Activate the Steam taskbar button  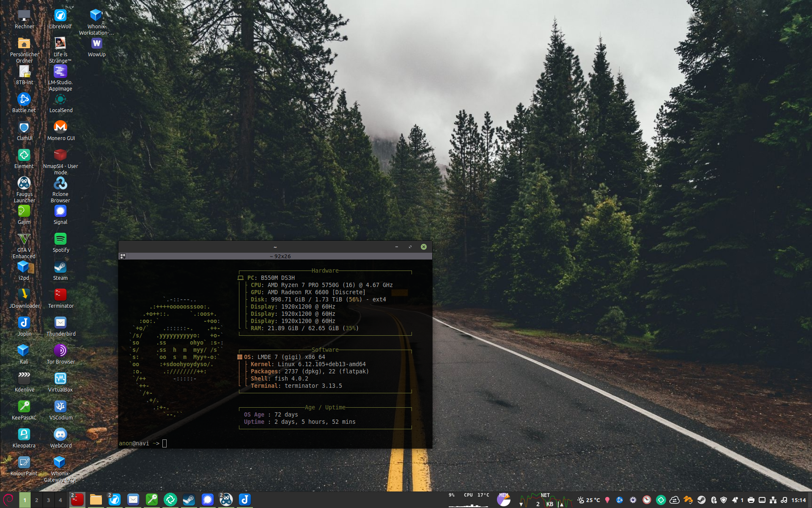tap(189, 500)
